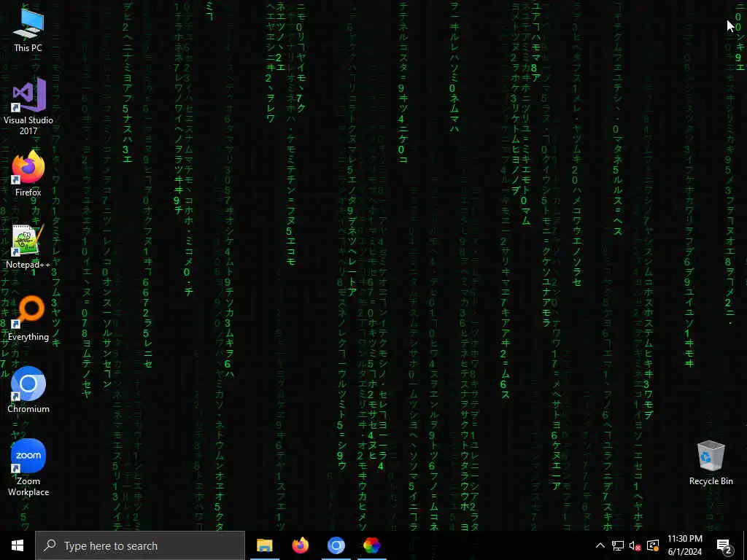Open the clock showing 11:30 PM

click(684, 545)
